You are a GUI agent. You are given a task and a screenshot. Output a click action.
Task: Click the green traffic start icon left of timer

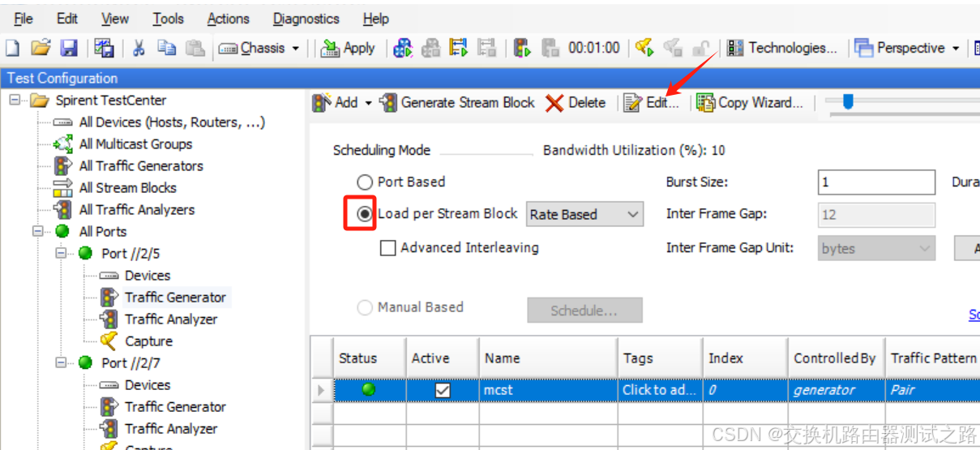pyautogui.click(x=522, y=48)
